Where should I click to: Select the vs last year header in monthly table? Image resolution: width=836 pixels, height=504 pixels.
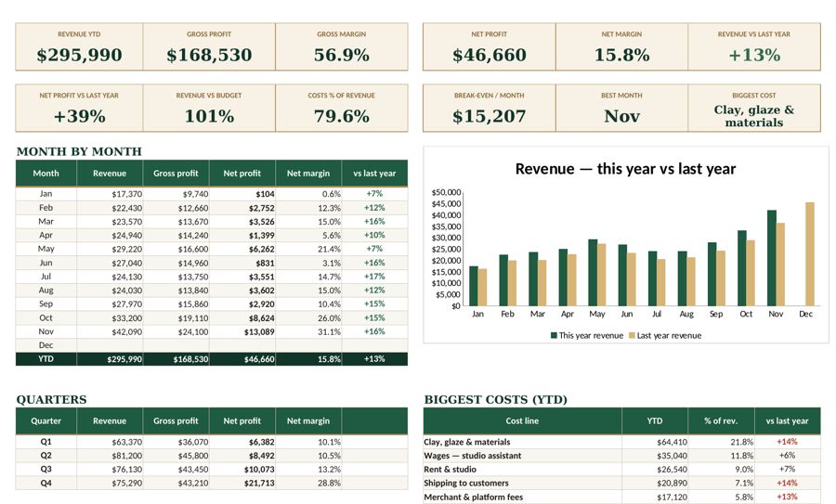coord(375,174)
